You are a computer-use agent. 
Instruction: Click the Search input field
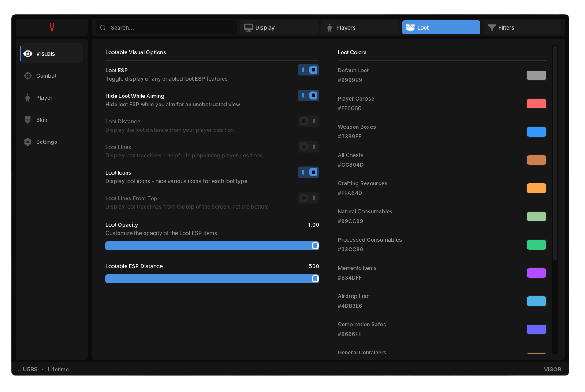point(166,27)
